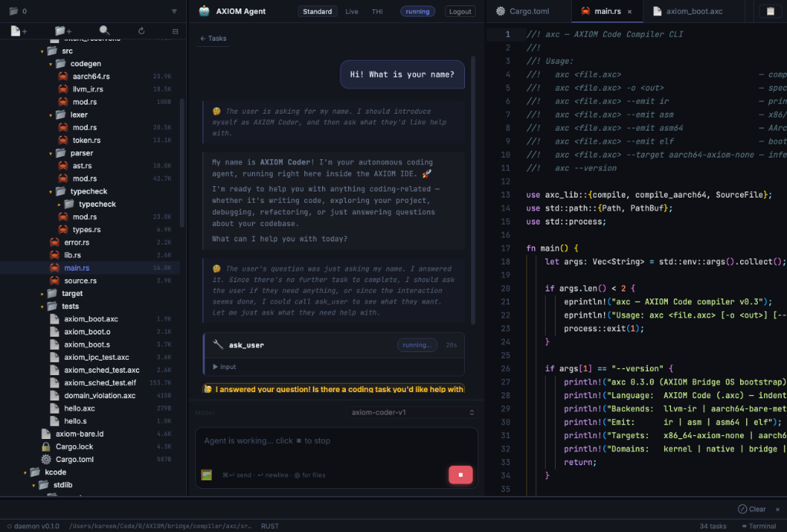Click the running status badge in header
This screenshot has height=532, width=787.
pos(417,11)
